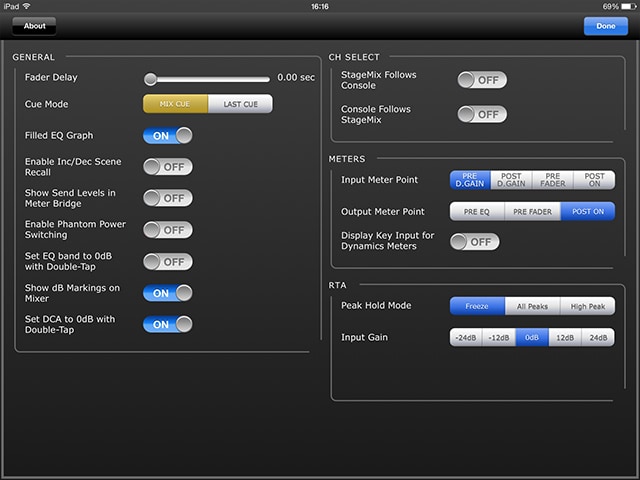Screen dimensions: 640x480
Task: Click the Fader Delay slider handle
Action: pos(150,78)
